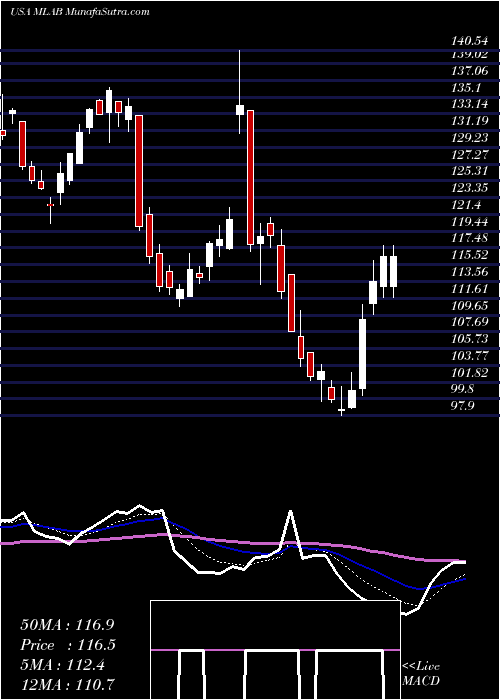Click the 'Price : 116.5' readout
The height and width of the screenshot is (700, 500).
click(x=68, y=645)
